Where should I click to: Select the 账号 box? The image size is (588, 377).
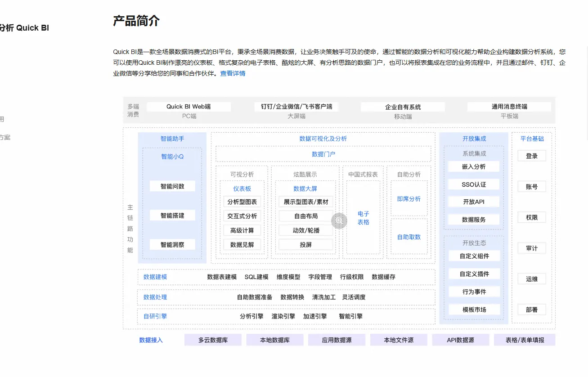click(x=532, y=187)
